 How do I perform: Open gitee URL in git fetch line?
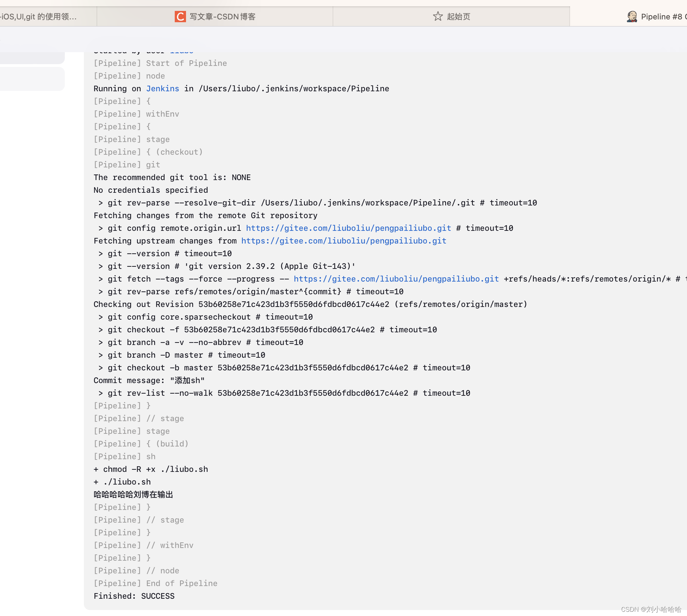pos(396,279)
